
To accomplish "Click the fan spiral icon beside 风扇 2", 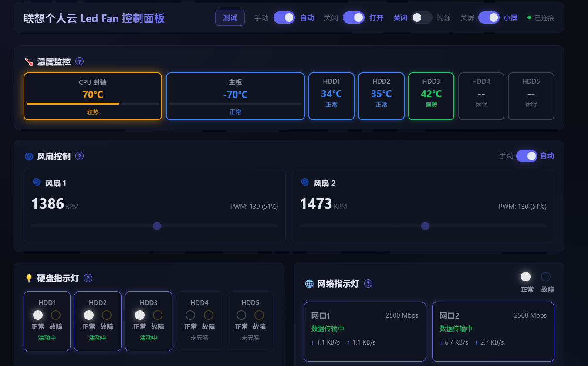I will pyautogui.click(x=305, y=182).
